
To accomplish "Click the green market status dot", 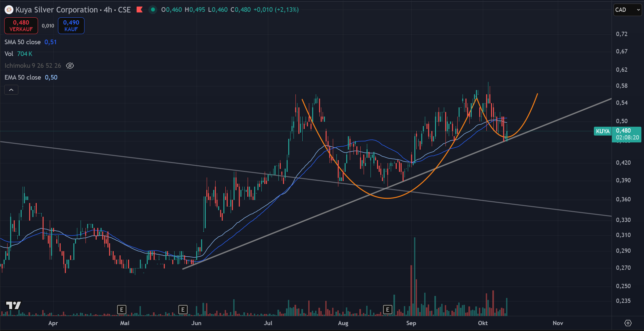I will pos(153,9).
